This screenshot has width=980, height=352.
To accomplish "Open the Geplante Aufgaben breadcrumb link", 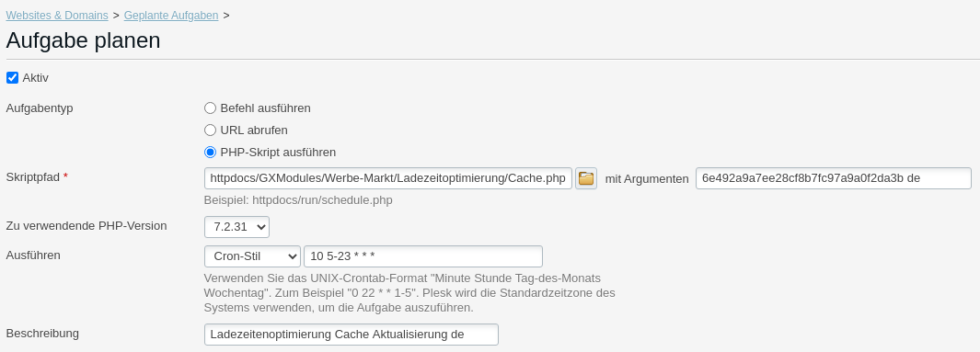I will [x=171, y=16].
